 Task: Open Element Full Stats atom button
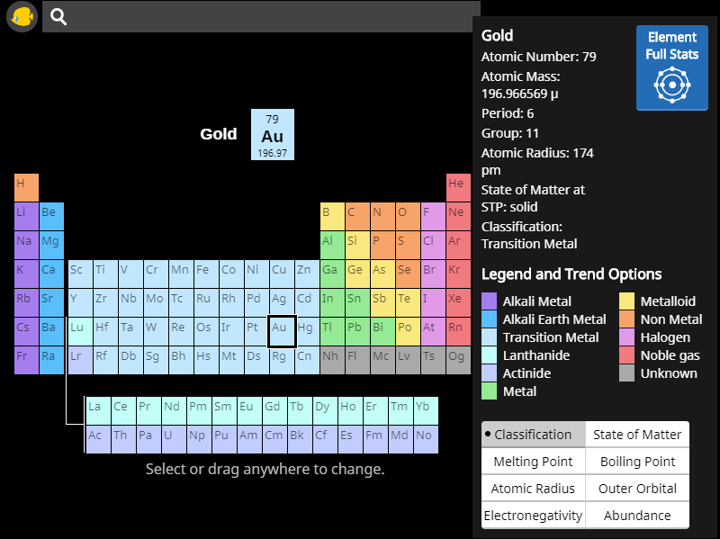coord(672,68)
